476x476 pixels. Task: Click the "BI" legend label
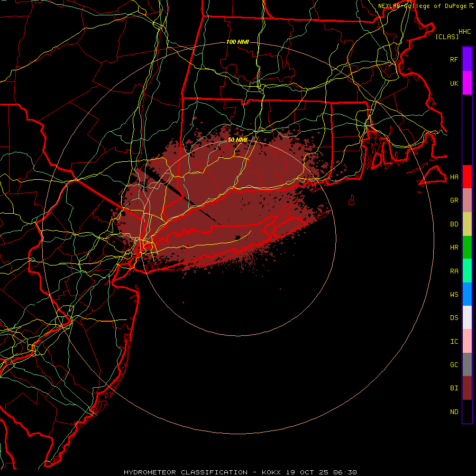pyautogui.click(x=454, y=388)
